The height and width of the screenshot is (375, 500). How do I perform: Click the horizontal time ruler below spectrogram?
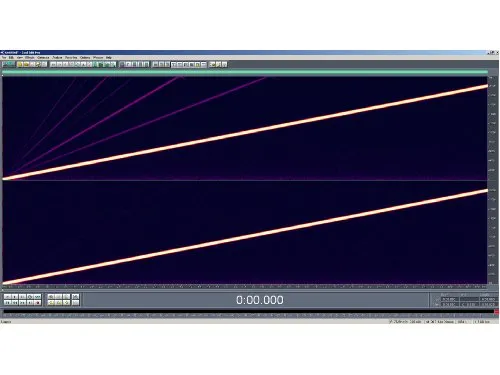coord(245,286)
